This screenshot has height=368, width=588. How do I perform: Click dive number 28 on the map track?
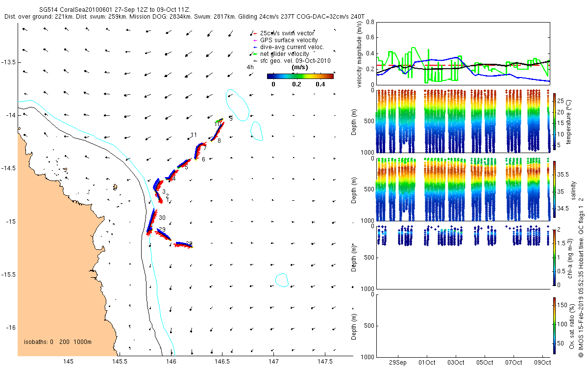[189, 244]
